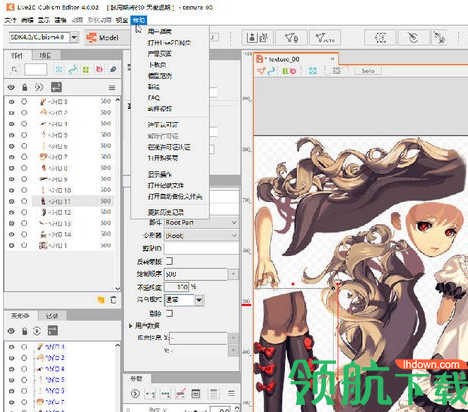Open the 建模 menu

tap(60, 20)
